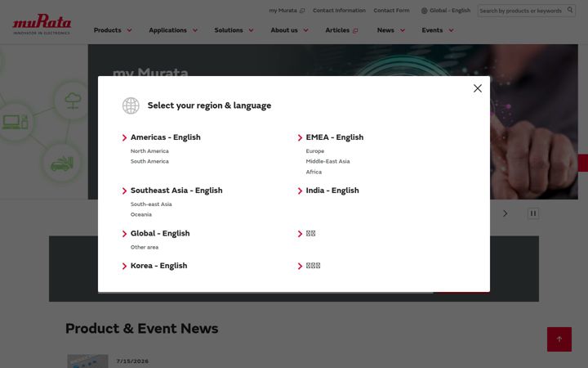Open the Solutions menu
588x368 pixels.
(229, 30)
